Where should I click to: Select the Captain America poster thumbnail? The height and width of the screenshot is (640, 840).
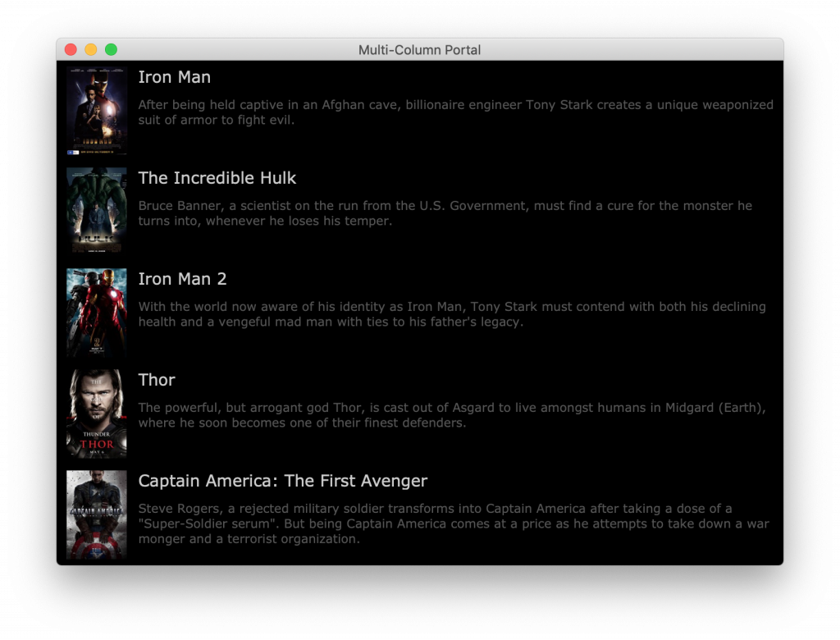click(96, 514)
